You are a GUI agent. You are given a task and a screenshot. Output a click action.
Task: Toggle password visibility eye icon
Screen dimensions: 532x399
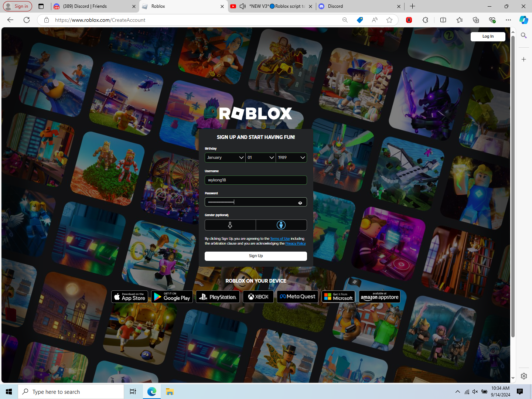pos(300,203)
